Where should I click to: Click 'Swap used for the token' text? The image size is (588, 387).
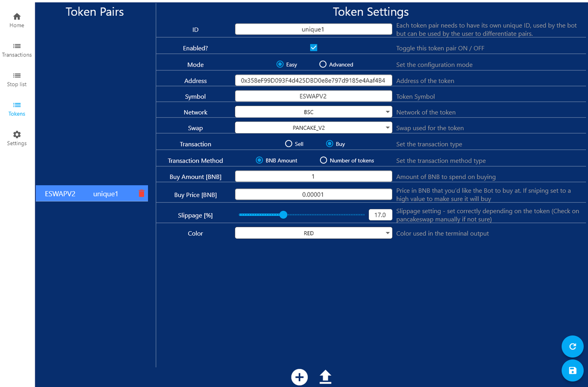tap(430, 128)
